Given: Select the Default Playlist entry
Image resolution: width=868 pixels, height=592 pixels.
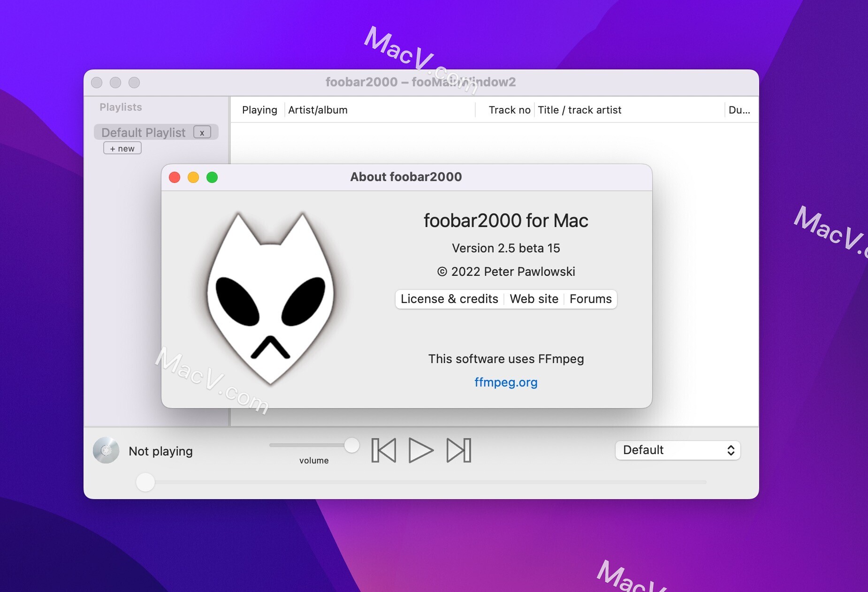Looking at the screenshot, I should coord(144,132).
